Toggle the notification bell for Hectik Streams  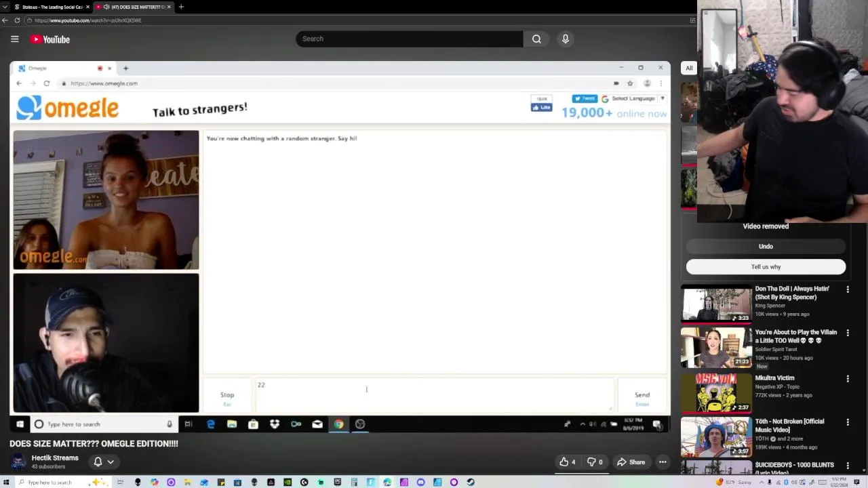[98, 462]
